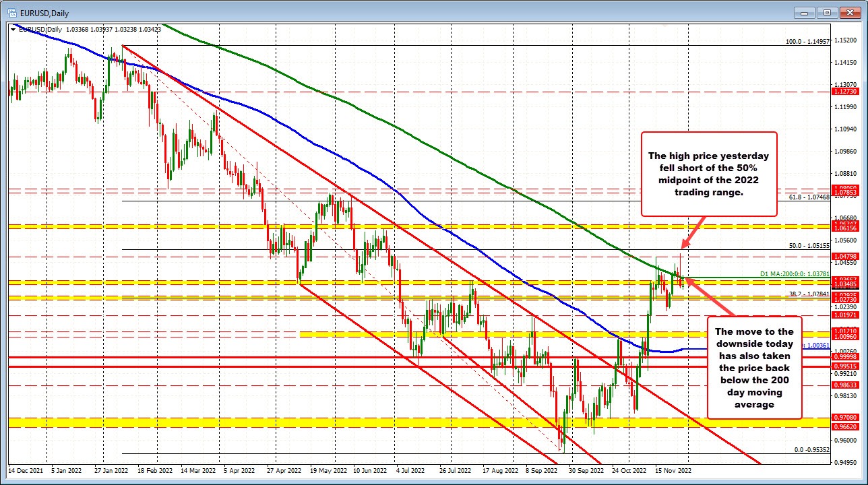Click the EURUSD chart icon in the title bar
The height and width of the screenshot is (485, 868).
(x=13, y=12)
